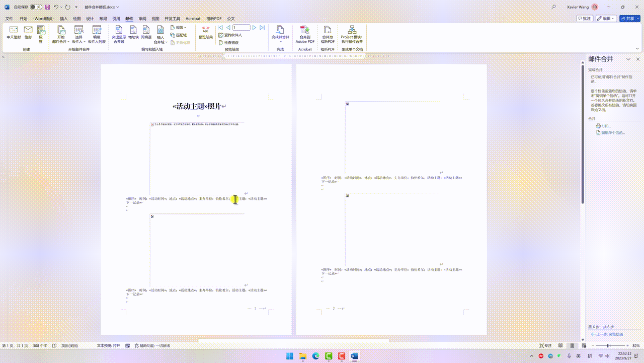The width and height of the screenshot is (644, 363).
Task: Click the Xavier Wang account avatar
Action: [x=595, y=7]
